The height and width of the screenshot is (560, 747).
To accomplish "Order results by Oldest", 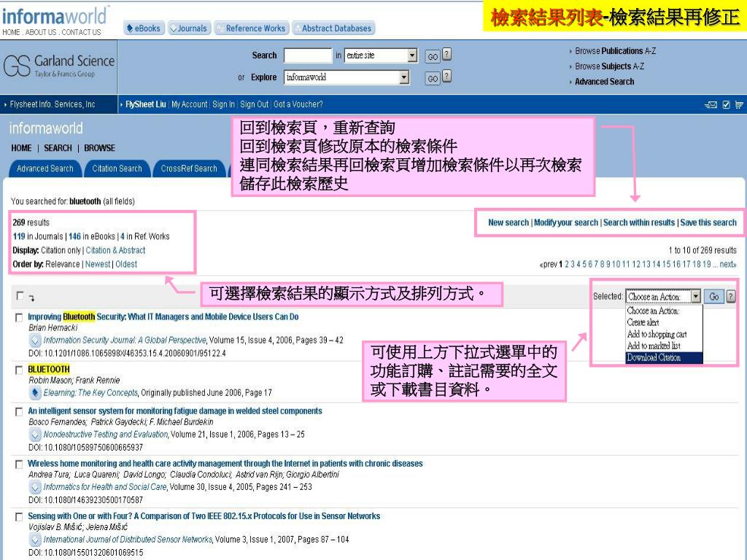I will click(126, 264).
